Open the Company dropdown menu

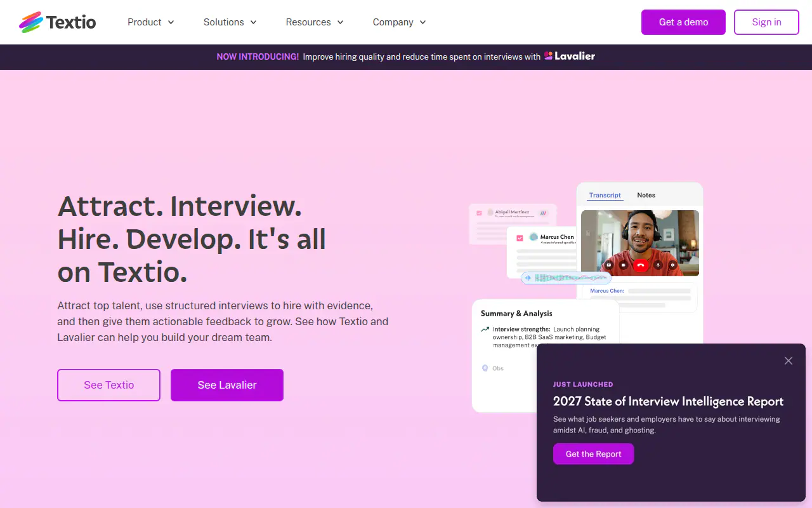point(400,22)
